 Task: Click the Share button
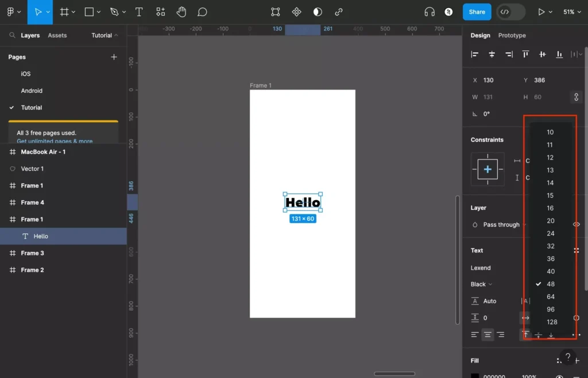pyautogui.click(x=477, y=12)
